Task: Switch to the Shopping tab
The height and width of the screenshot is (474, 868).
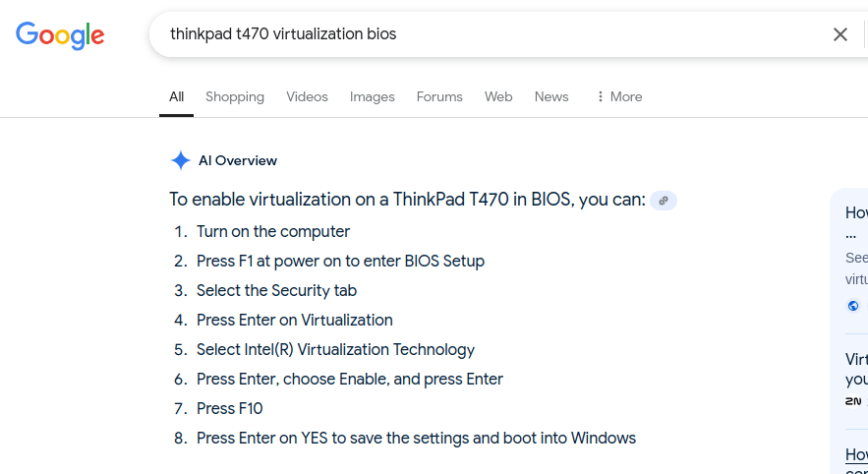Action: click(235, 97)
